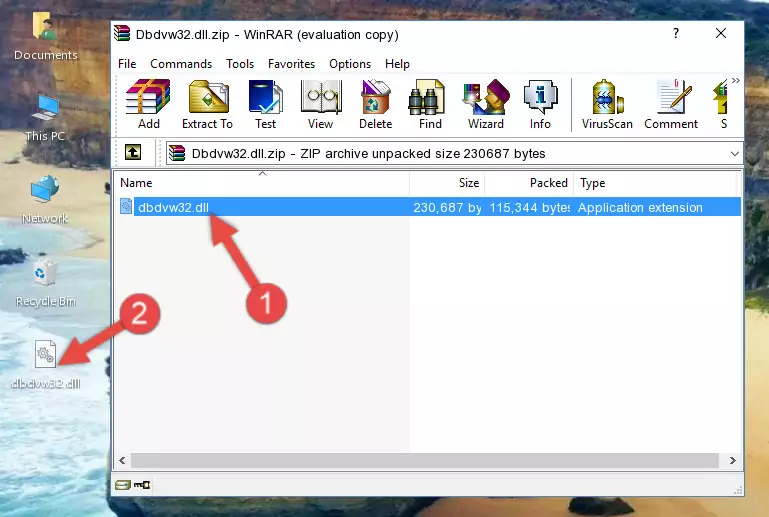Viewport: 769px width, 517px height.
Task: Click the horizontal scrollbar track
Action: [x=425, y=460]
